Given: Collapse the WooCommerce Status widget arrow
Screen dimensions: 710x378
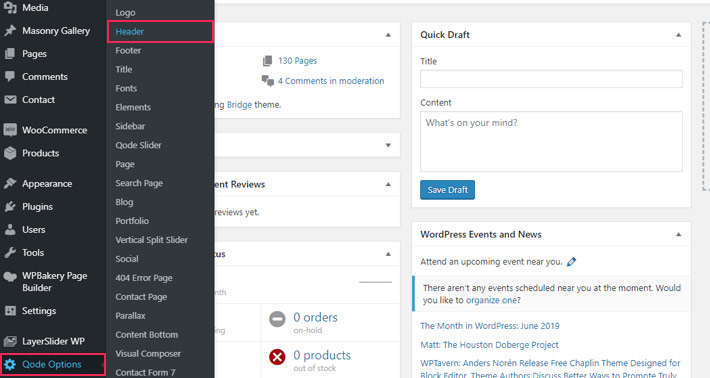Looking at the screenshot, I should coord(388,254).
